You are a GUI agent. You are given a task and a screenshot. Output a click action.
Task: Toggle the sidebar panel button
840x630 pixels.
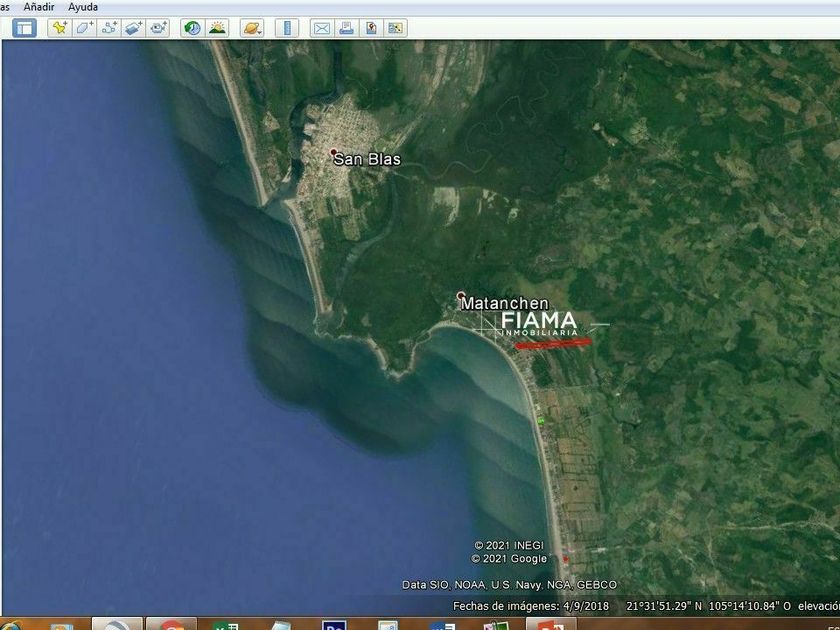click(x=25, y=28)
